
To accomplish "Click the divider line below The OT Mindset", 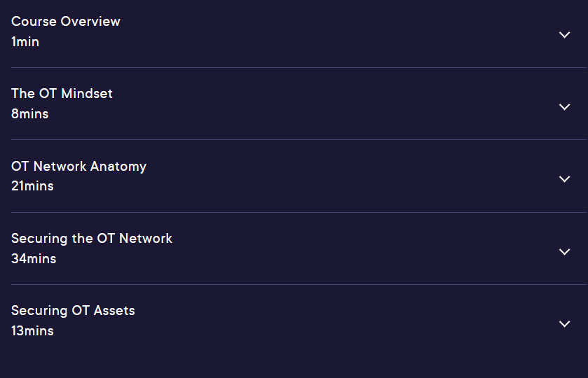I will pos(299,140).
